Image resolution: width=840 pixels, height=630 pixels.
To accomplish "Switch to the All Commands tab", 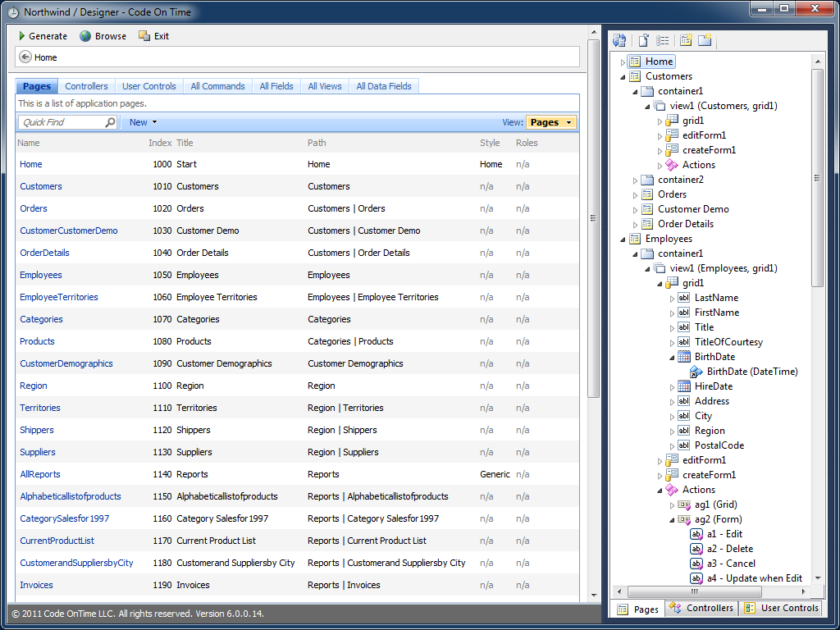I will [217, 86].
